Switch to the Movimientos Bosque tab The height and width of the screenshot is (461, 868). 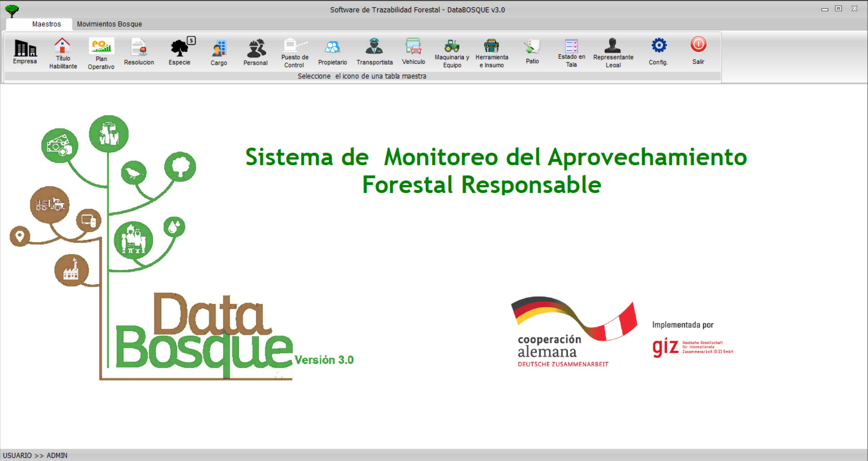pyautogui.click(x=109, y=24)
